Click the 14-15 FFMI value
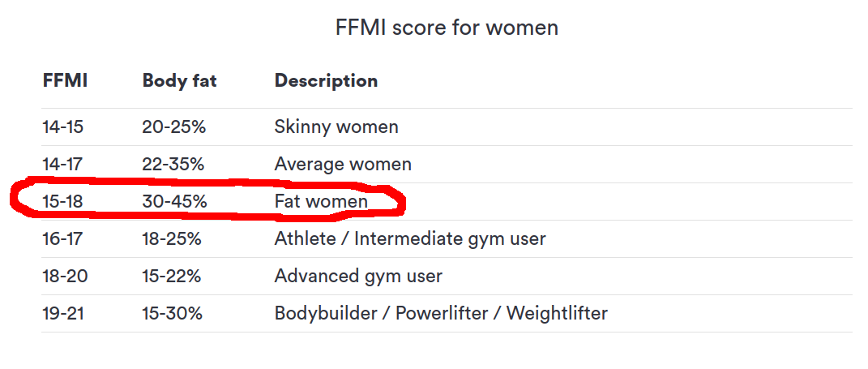 [x=62, y=127]
